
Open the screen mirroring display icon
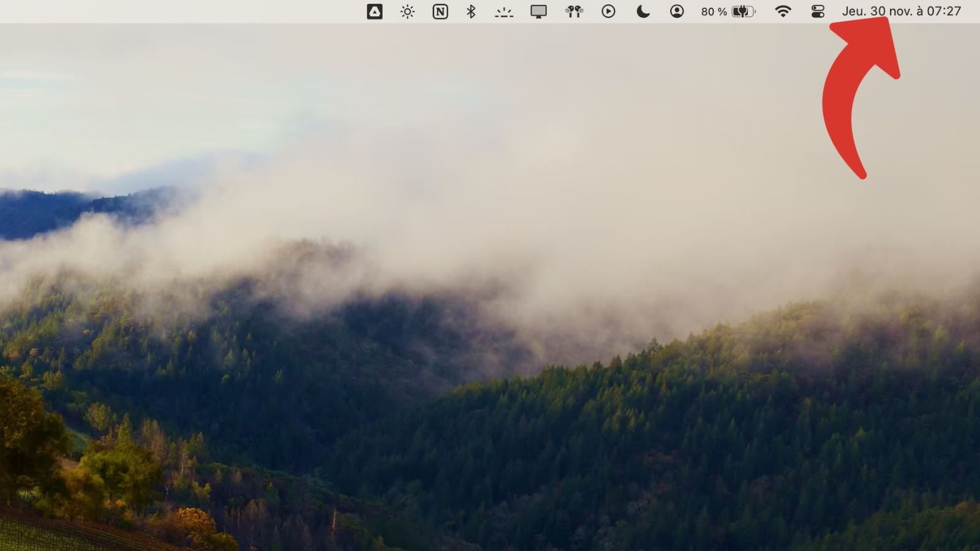[537, 11]
